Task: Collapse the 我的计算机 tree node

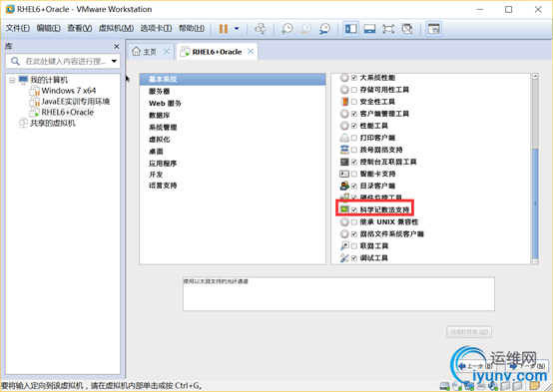Action: tap(12, 80)
